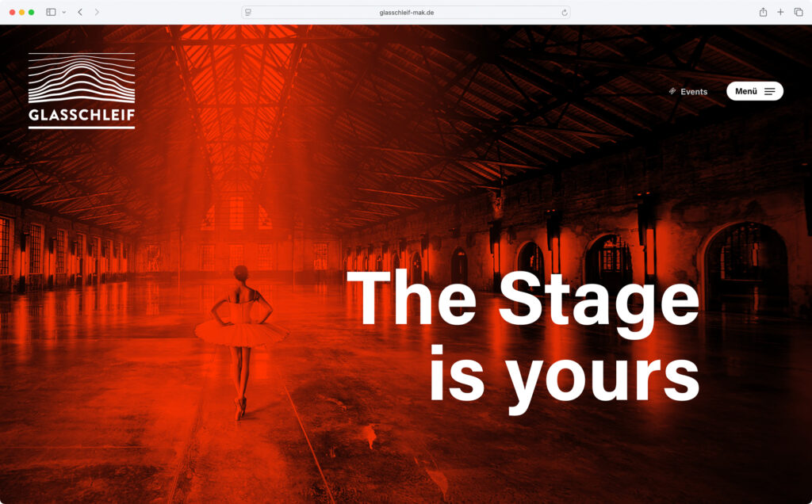Image resolution: width=812 pixels, height=504 pixels.
Task: Reload the page with the refresh icon
Action: [x=565, y=13]
